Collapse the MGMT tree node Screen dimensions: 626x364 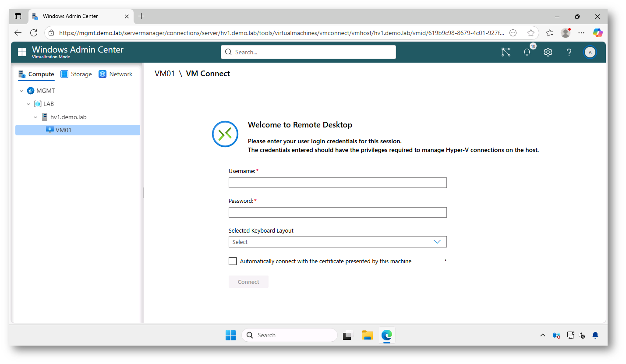point(21,91)
